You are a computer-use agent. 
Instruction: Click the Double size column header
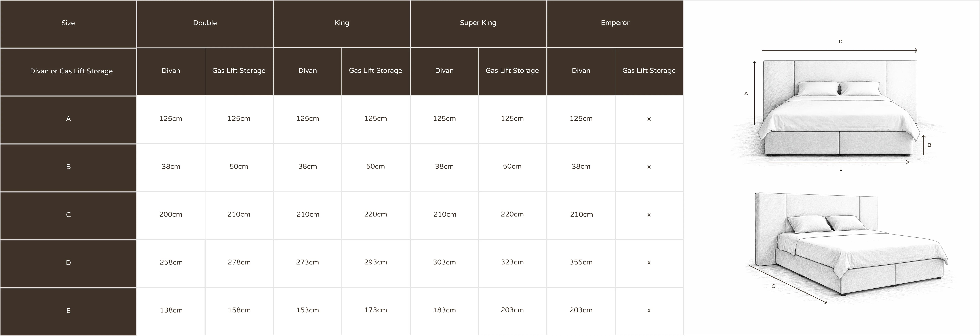pos(205,23)
